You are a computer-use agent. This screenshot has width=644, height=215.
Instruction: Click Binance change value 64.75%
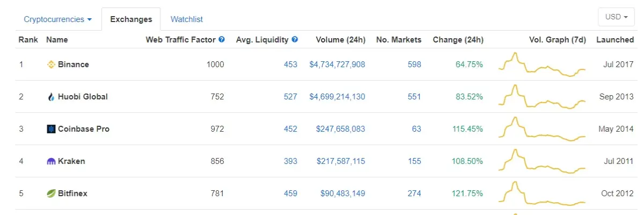(x=470, y=64)
